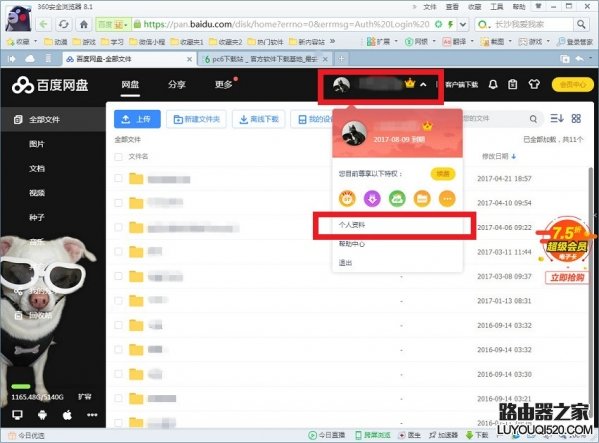Open the browser home page icon
Viewport: 599px width, 443px height.
coord(84,24)
